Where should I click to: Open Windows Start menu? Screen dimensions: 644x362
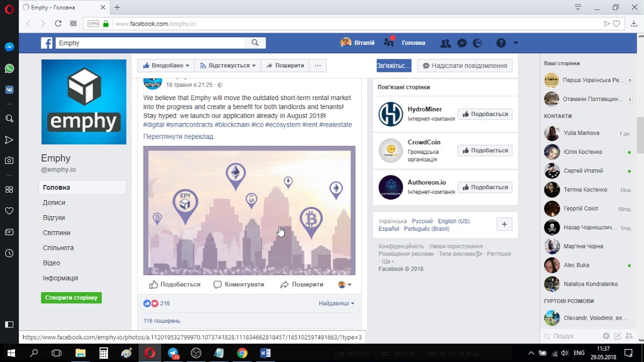pos(11,353)
